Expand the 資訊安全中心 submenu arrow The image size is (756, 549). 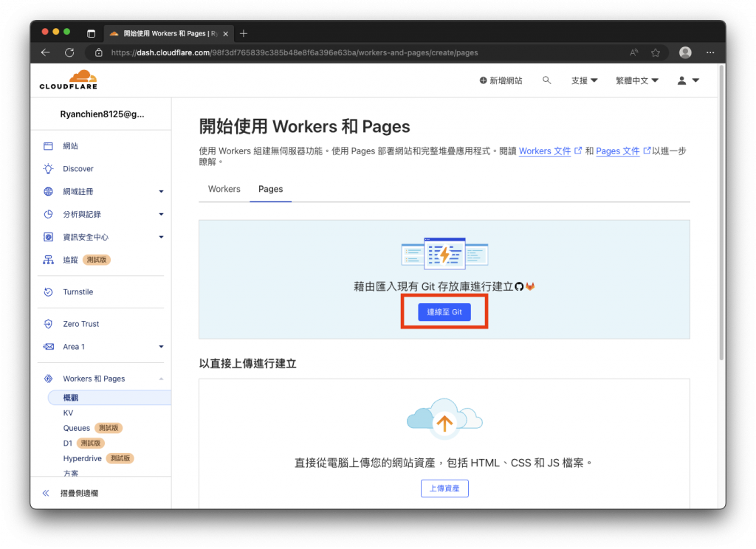point(161,237)
